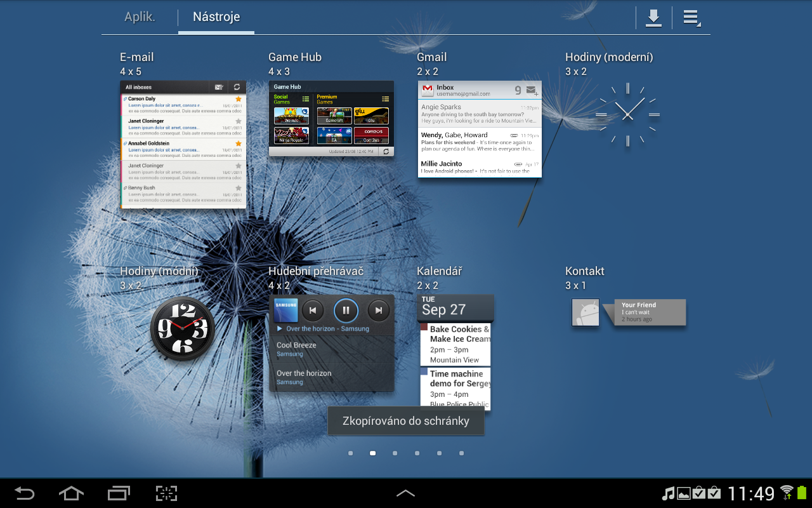Open the recent apps button
The height and width of the screenshot is (508, 812).
(119, 493)
